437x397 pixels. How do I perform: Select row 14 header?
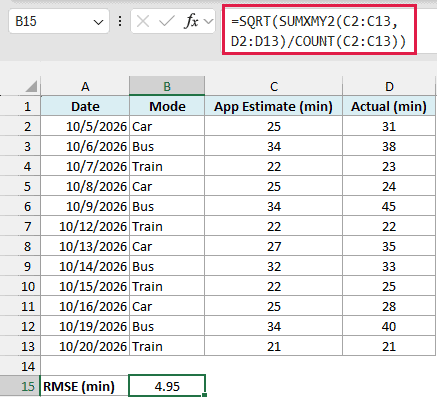point(20,366)
